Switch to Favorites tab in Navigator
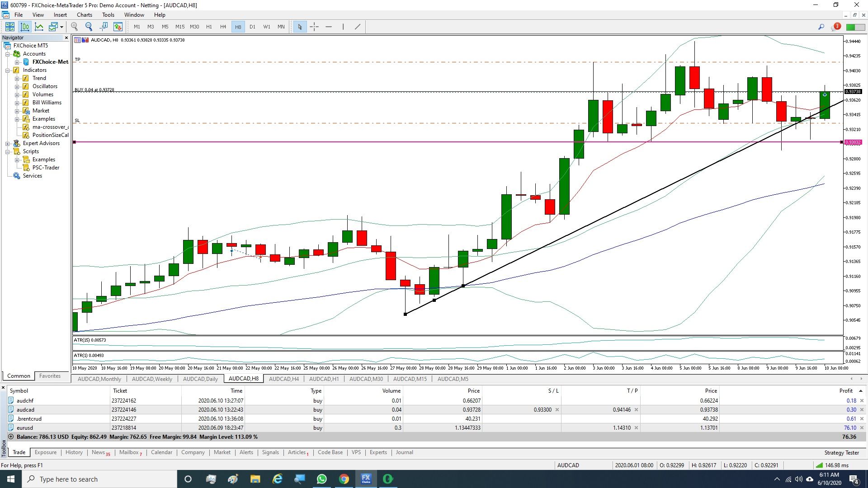Viewport: 868px width, 488px height. (50, 376)
